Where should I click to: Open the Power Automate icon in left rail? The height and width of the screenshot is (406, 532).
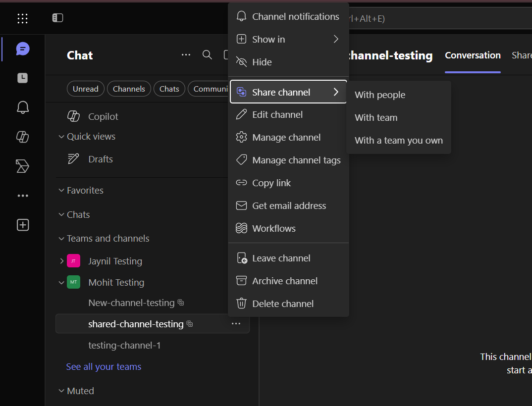coord(23,166)
